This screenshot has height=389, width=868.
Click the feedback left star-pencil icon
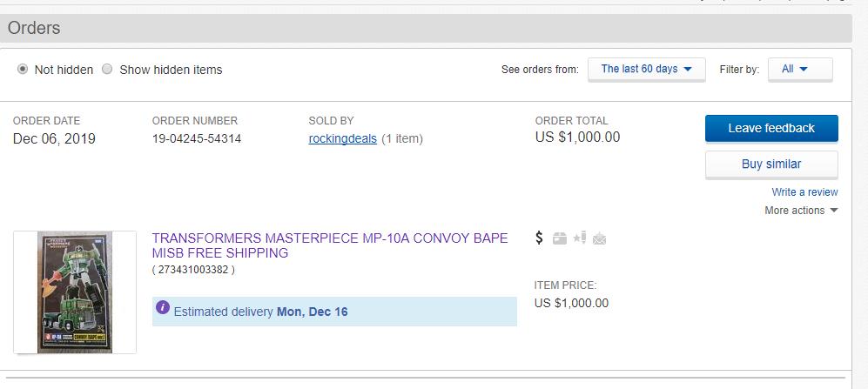(579, 238)
